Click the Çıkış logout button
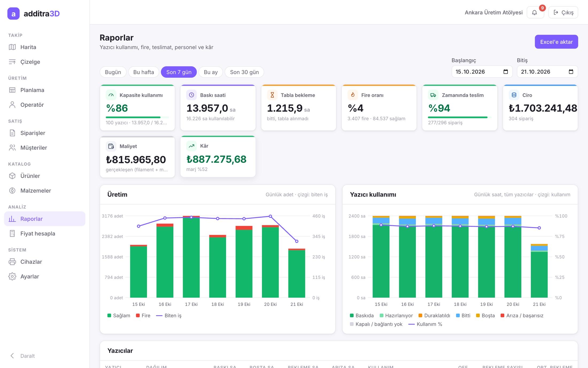Viewport: 588px width, 368px height. pos(563,13)
